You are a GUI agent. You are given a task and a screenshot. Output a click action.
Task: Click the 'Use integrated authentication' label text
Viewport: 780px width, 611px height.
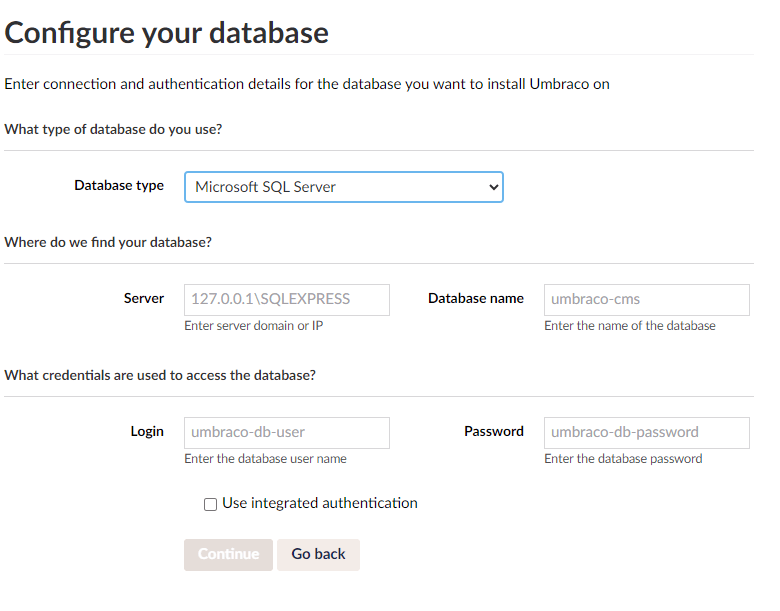[320, 503]
